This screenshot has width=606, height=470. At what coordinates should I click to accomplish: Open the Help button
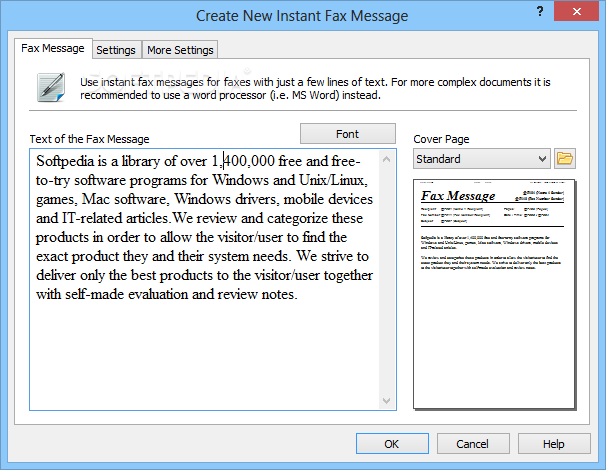pyautogui.click(x=554, y=444)
